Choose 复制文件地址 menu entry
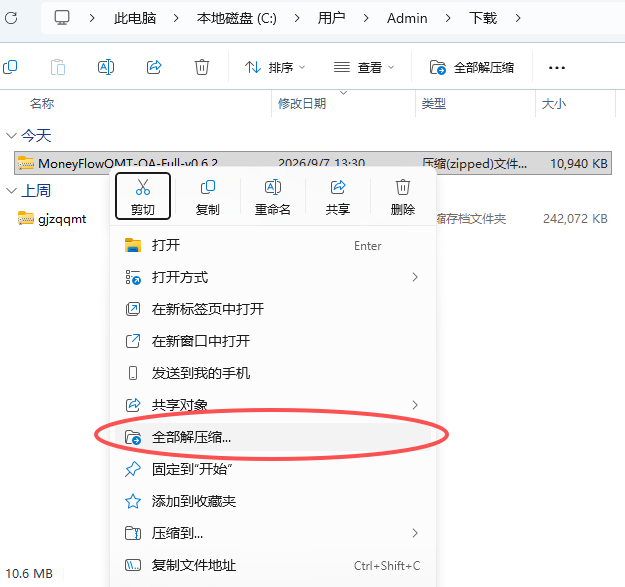 (x=273, y=565)
